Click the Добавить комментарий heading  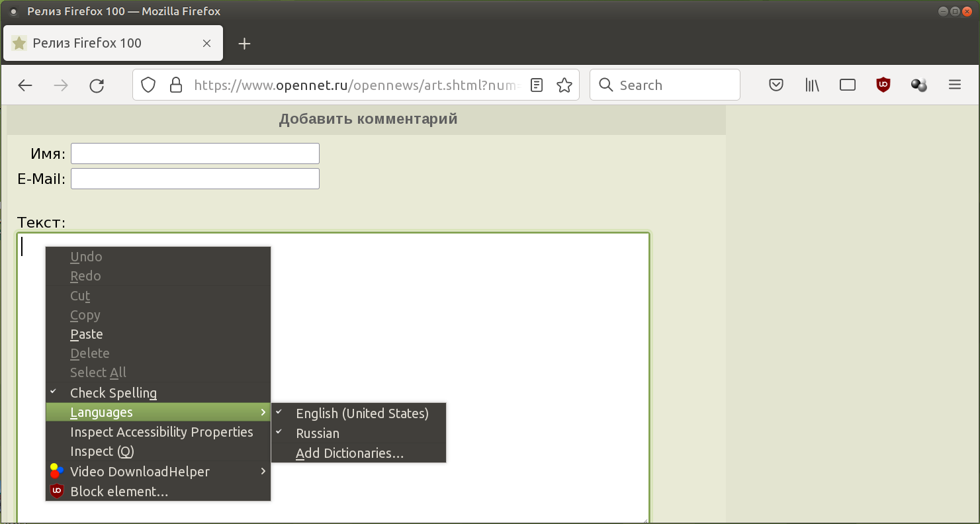[x=368, y=119]
